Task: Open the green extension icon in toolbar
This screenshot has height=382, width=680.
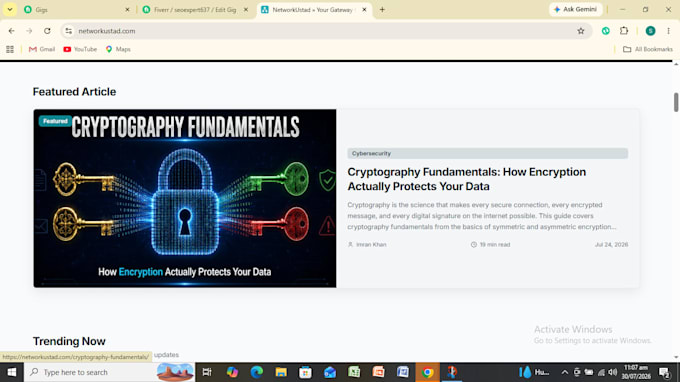Action: (x=606, y=31)
